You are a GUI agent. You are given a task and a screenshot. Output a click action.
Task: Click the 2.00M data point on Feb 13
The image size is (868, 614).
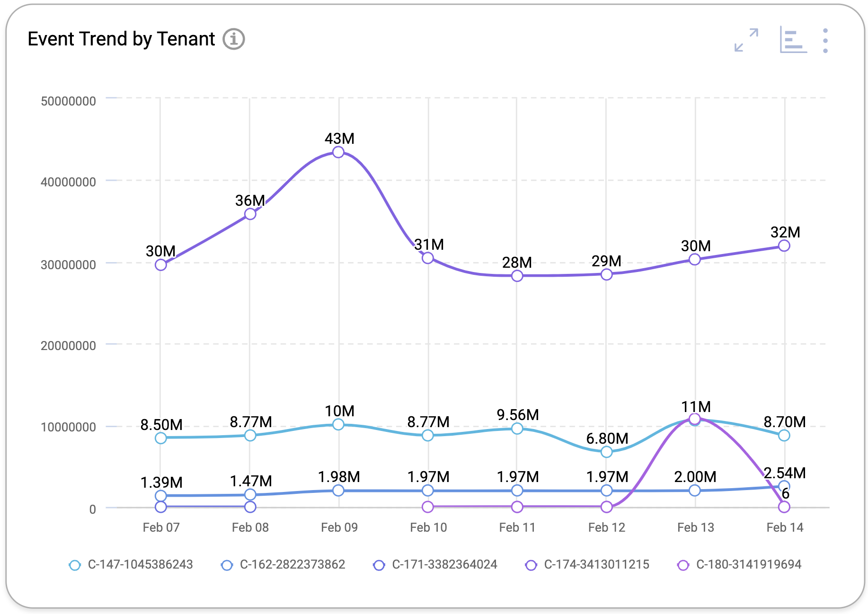(695, 491)
